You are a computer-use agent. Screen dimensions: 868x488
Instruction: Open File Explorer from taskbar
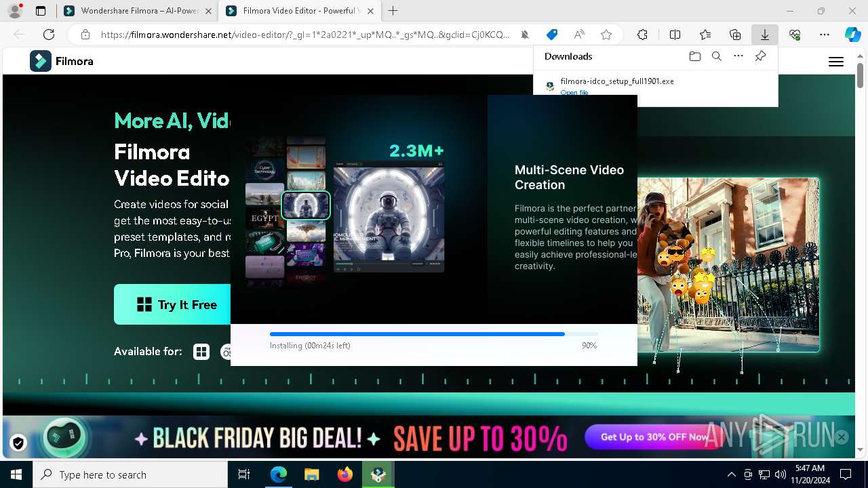312,474
